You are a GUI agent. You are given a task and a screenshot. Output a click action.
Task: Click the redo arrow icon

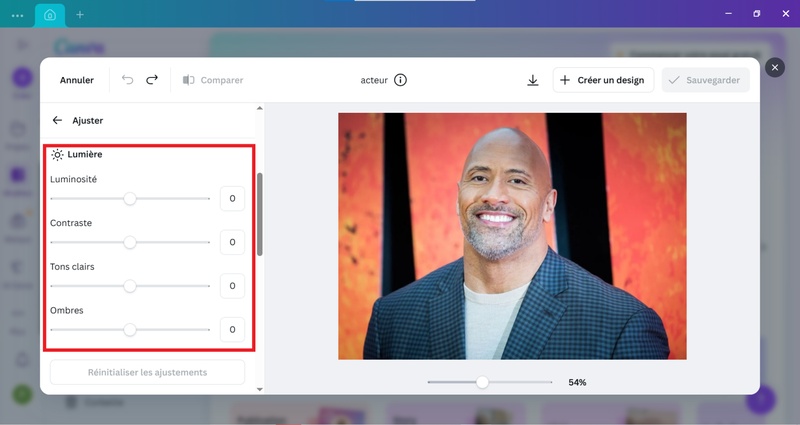coord(152,80)
